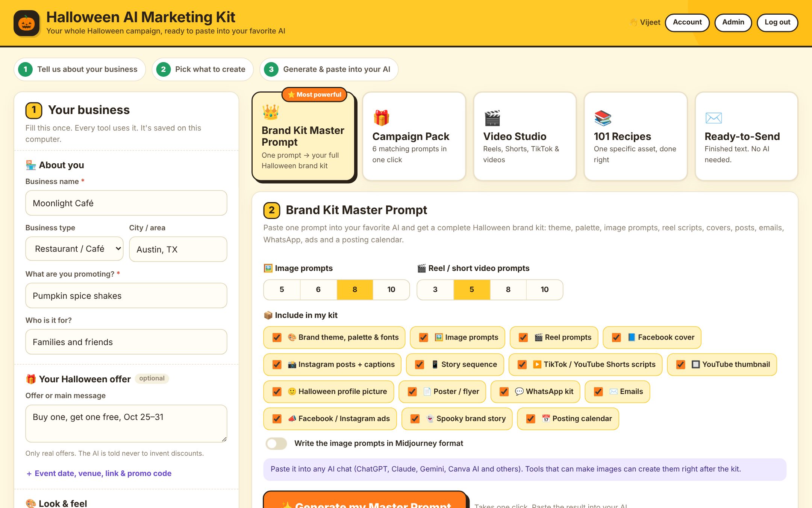This screenshot has height=508, width=812.
Task: Enable the Midjourney format toggle
Action: point(276,443)
